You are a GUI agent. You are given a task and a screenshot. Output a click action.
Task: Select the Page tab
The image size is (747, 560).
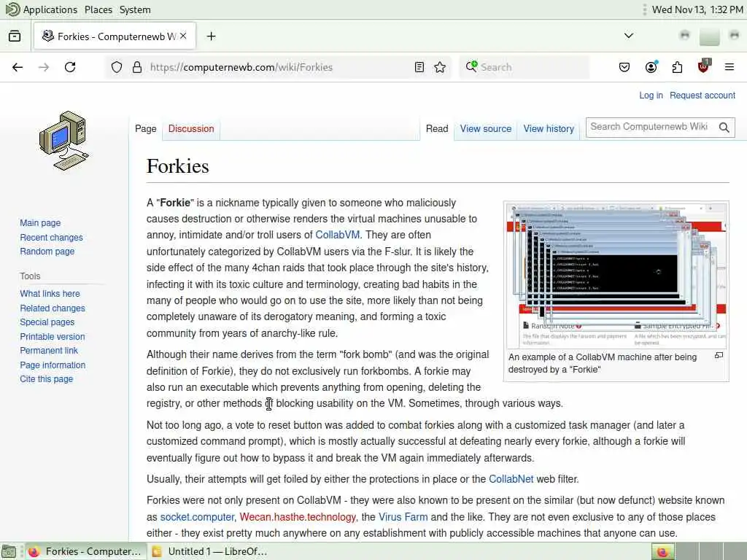point(146,128)
